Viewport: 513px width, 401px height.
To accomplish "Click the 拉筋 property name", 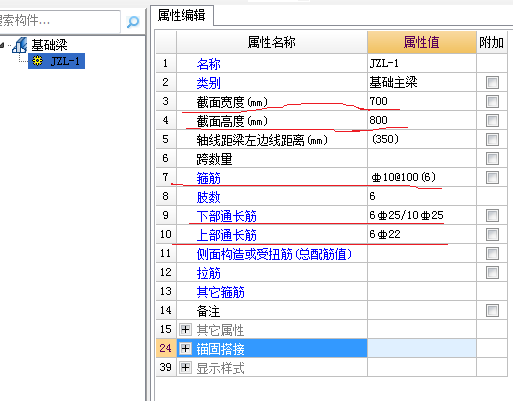I will point(208,273).
